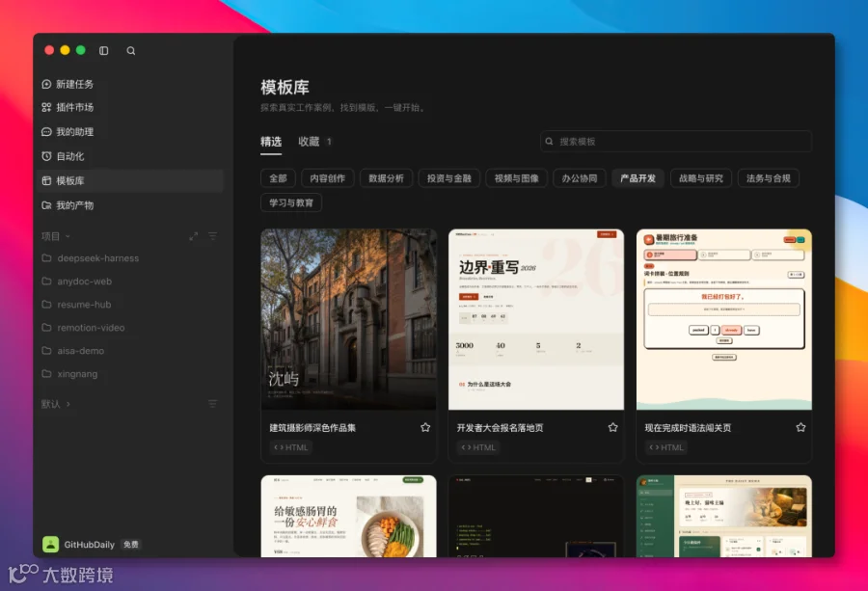Toggle the sidebar panel icon
The image size is (868, 591).
coord(103,50)
